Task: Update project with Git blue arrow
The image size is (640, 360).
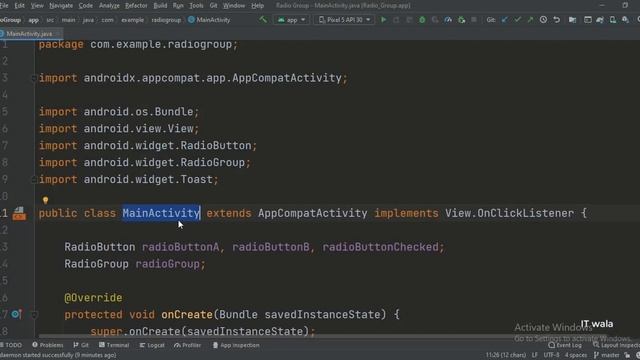Action: (504, 20)
